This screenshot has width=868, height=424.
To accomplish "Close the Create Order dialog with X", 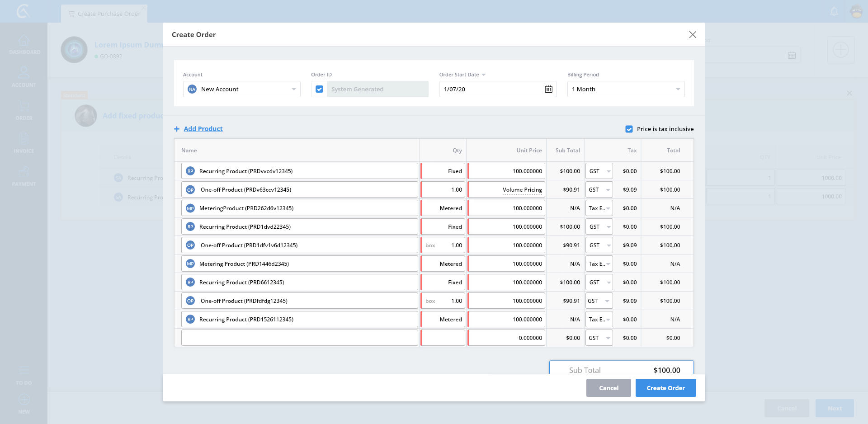I will pyautogui.click(x=692, y=35).
